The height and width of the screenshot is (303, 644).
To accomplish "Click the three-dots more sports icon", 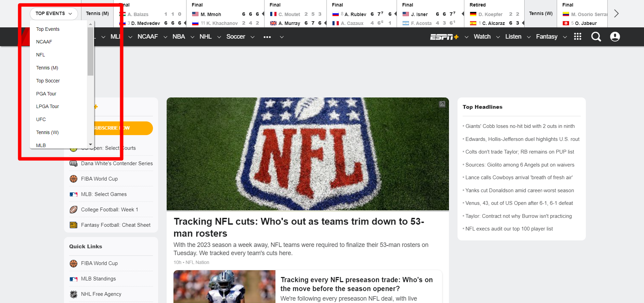I will pos(267,37).
